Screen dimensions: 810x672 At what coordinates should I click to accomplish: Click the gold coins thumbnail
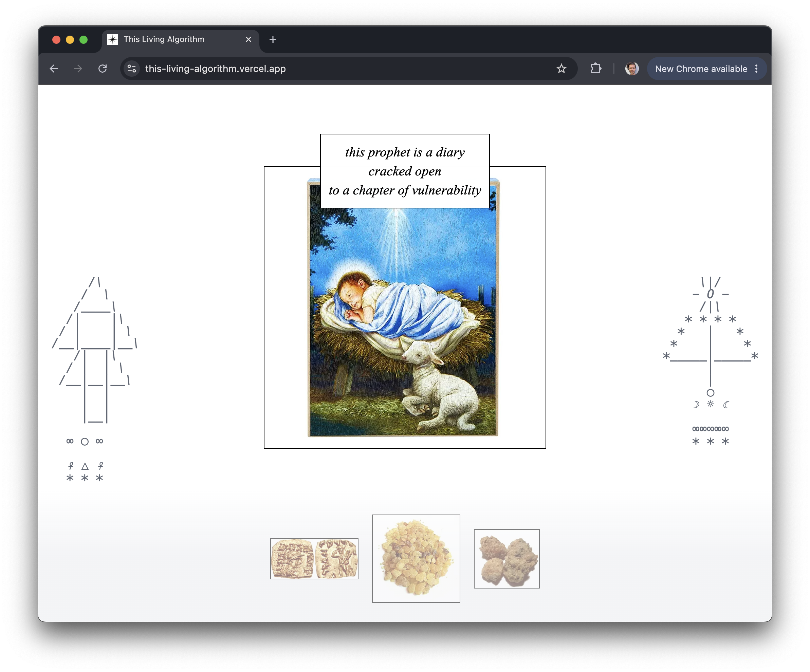314,558
